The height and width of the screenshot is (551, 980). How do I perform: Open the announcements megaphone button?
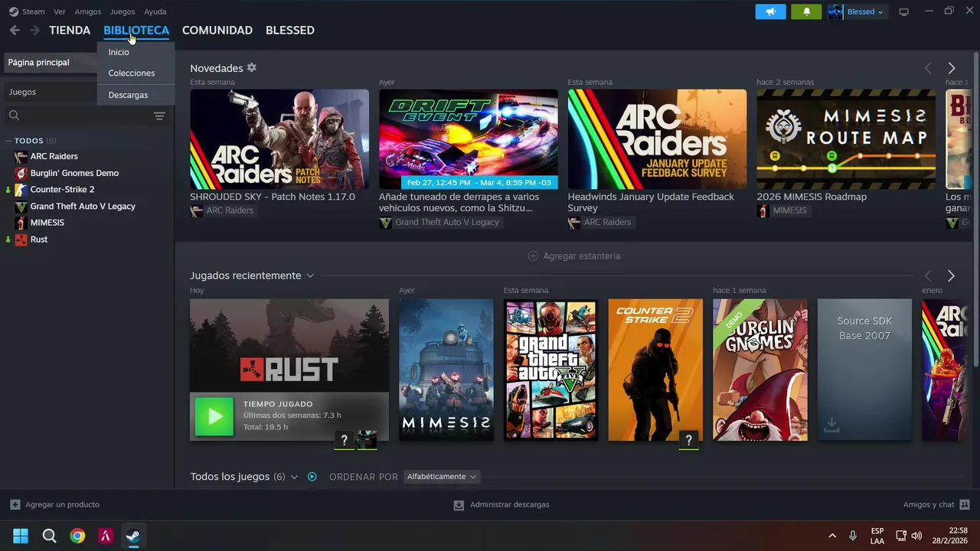(x=770, y=11)
